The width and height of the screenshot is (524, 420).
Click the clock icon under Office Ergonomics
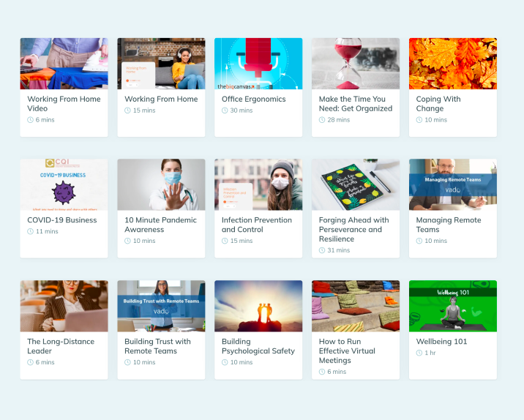tap(225, 110)
